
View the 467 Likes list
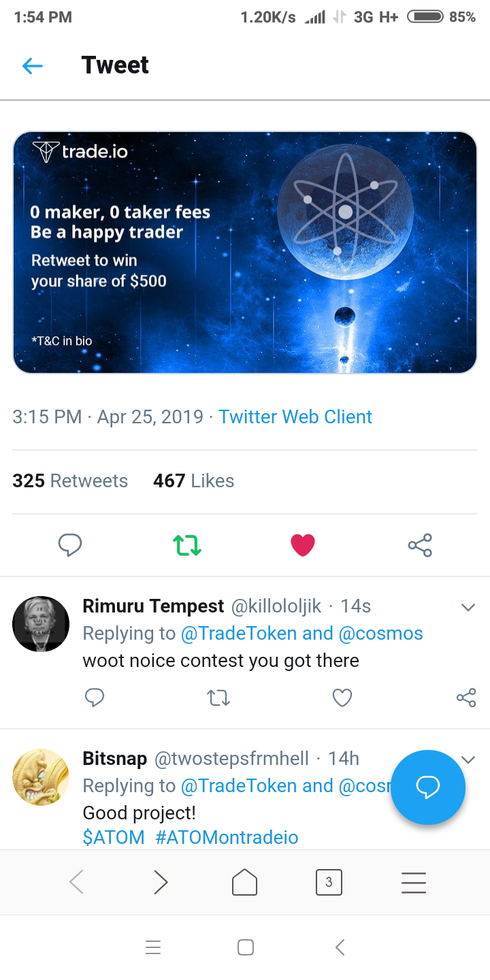194,480
